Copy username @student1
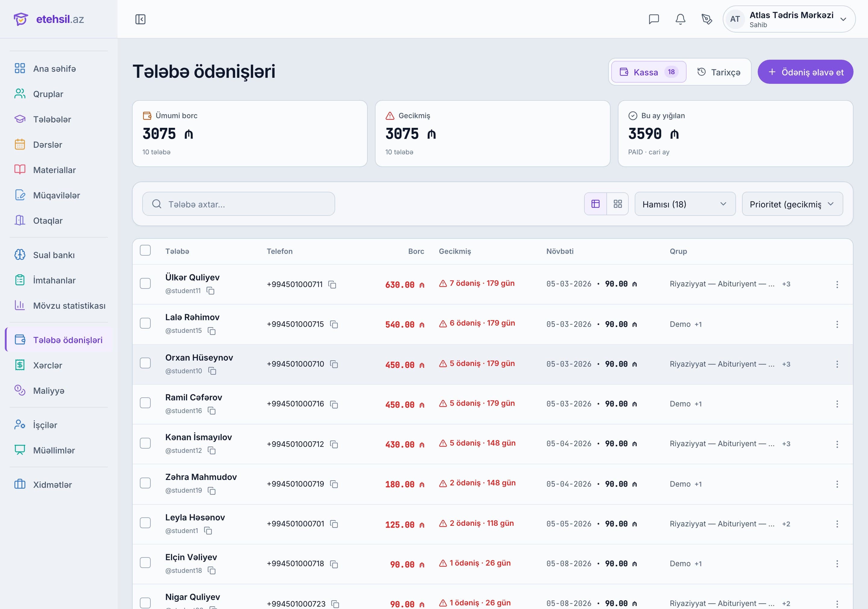This screenshot has height=609, width=868. click(208, 531)
